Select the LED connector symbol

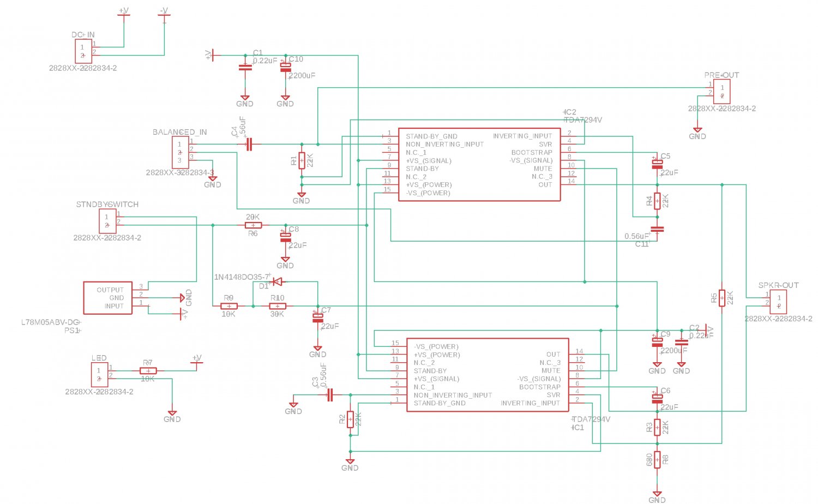point(99,375)
